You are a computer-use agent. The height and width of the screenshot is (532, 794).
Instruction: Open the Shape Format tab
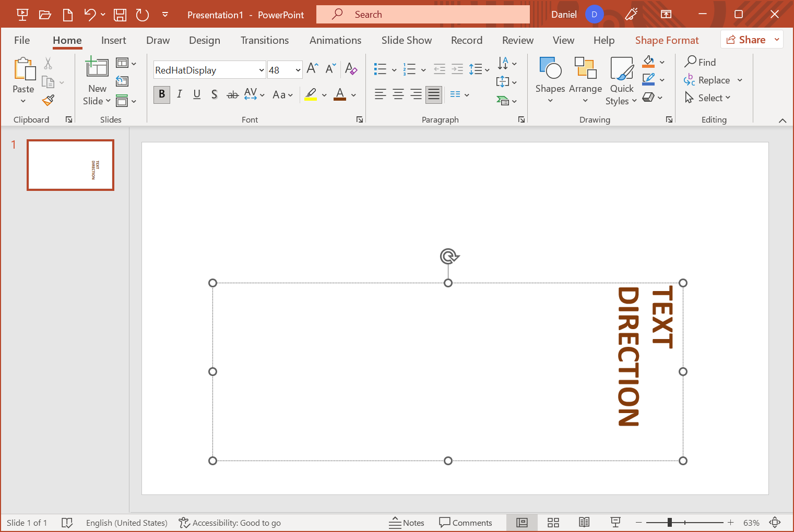[x=667, y=40]
